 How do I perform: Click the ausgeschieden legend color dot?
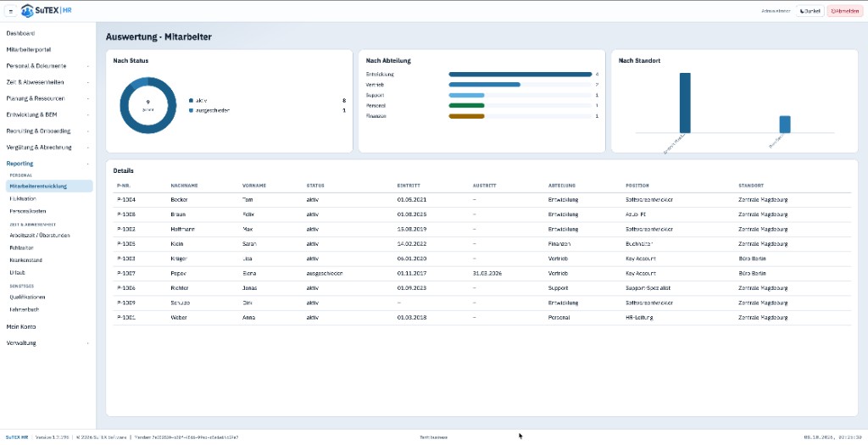pyautogui.click(x=191, y=110)
